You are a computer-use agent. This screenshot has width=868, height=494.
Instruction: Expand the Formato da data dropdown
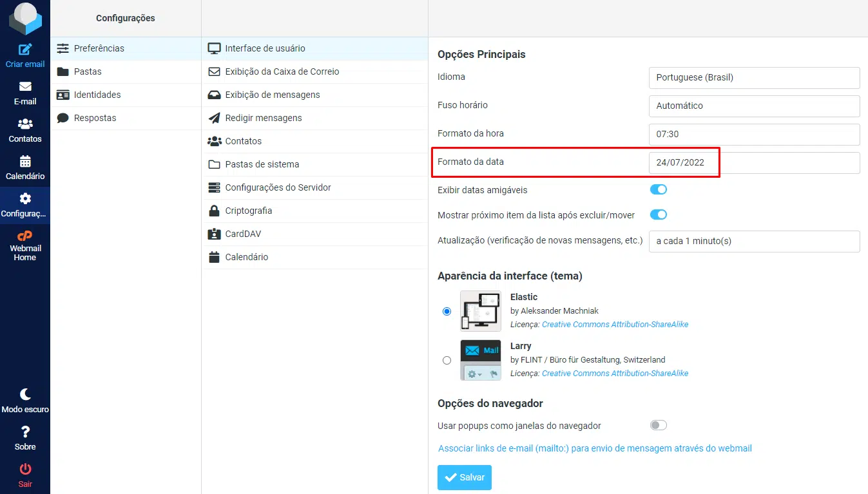pyautogui.click(x=754, y=162)
